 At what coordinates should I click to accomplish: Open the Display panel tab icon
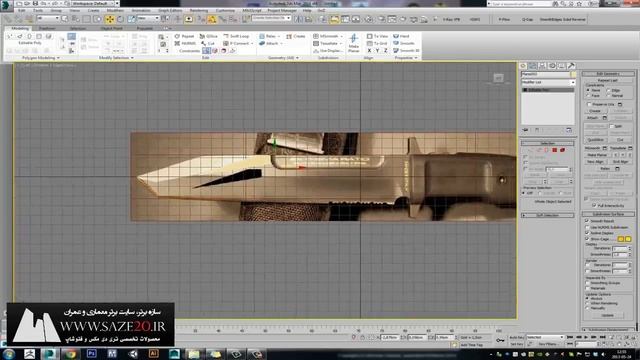coord(561,66)
